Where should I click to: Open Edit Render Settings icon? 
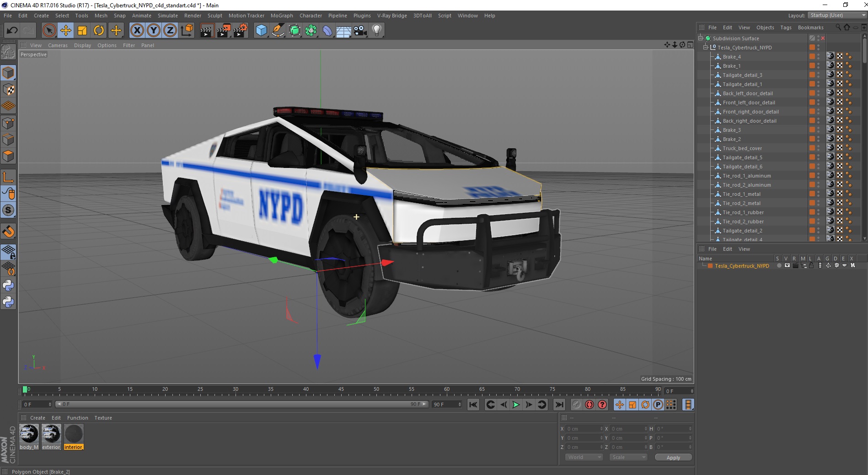click(241, 31)
